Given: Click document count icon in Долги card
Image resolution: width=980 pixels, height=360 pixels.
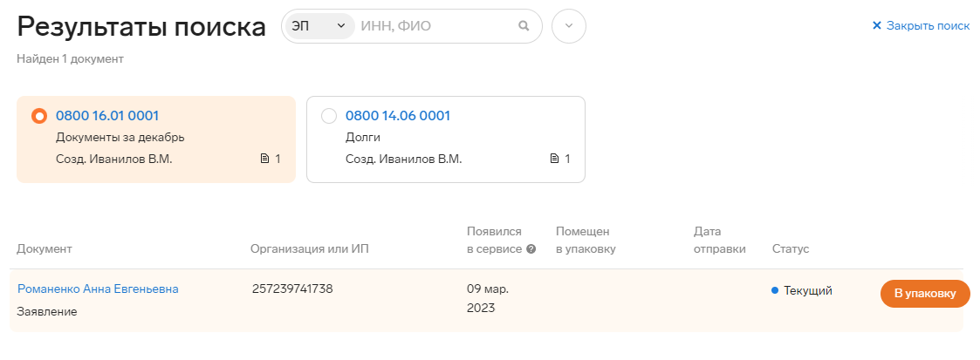Looking at the screenshot, I should [x=554, y=160].
